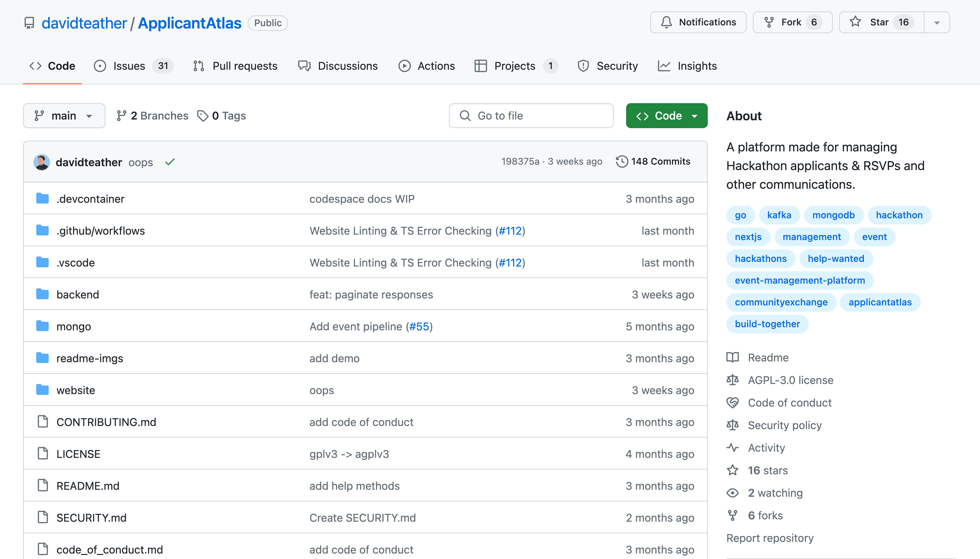Show the commit status green check mark
This screenshot has width=980, height=559.
pos(170,162)
